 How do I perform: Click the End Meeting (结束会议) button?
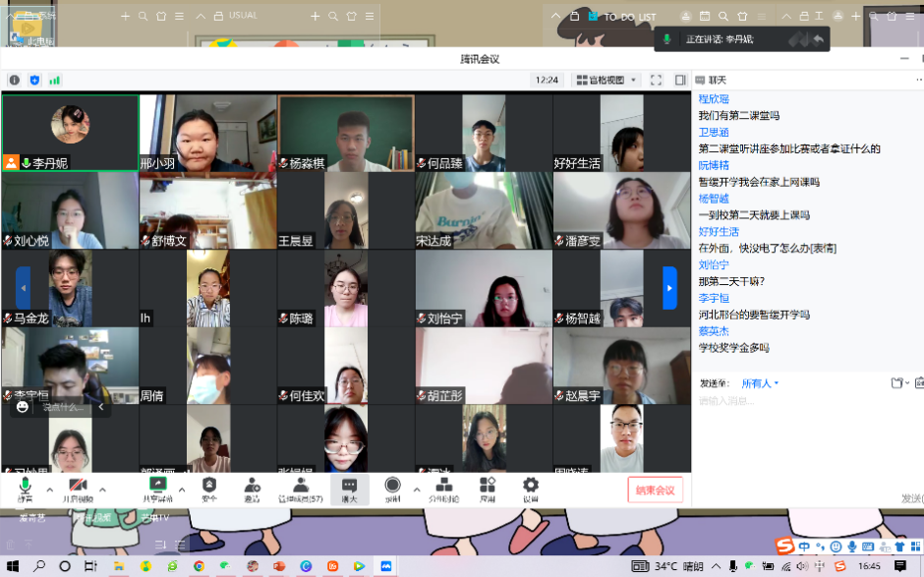(x=655, y=490)
